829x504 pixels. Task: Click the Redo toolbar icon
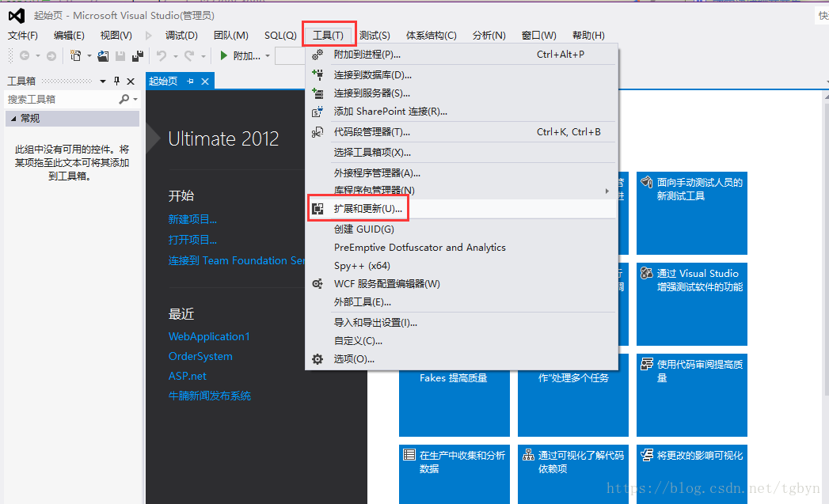tap(188, 55)
